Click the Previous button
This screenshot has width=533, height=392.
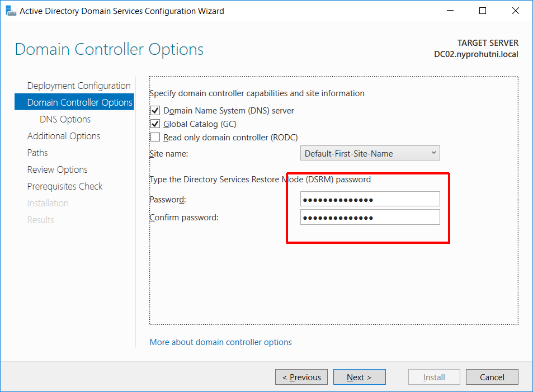301,377
